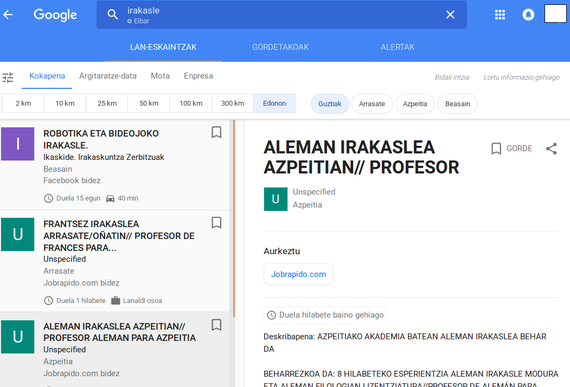570x387 pixels.
Task: Click the 'Lanaldi osoa' job type label
Action: (x=137, y=301)
